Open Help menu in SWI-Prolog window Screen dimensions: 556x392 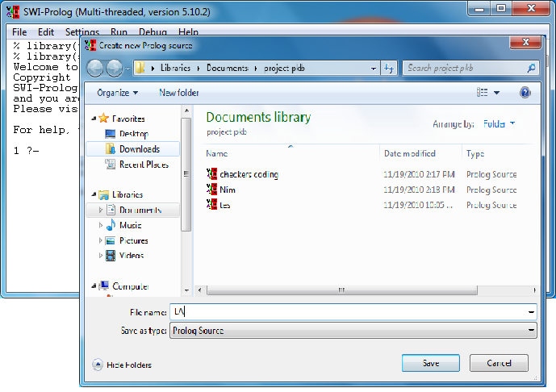coord(188,32)
